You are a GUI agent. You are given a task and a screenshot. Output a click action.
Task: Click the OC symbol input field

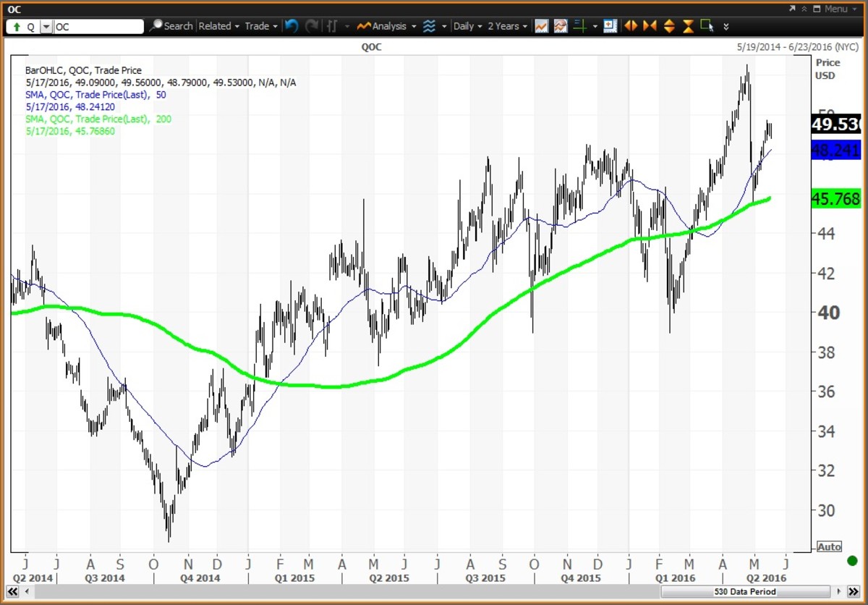click(x=98, y=27)
